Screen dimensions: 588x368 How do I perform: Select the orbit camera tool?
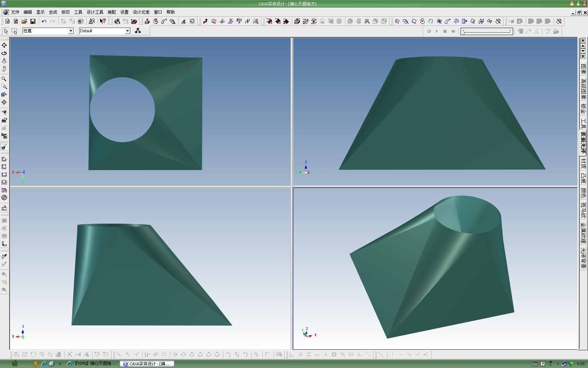click(x=4, y=53)
